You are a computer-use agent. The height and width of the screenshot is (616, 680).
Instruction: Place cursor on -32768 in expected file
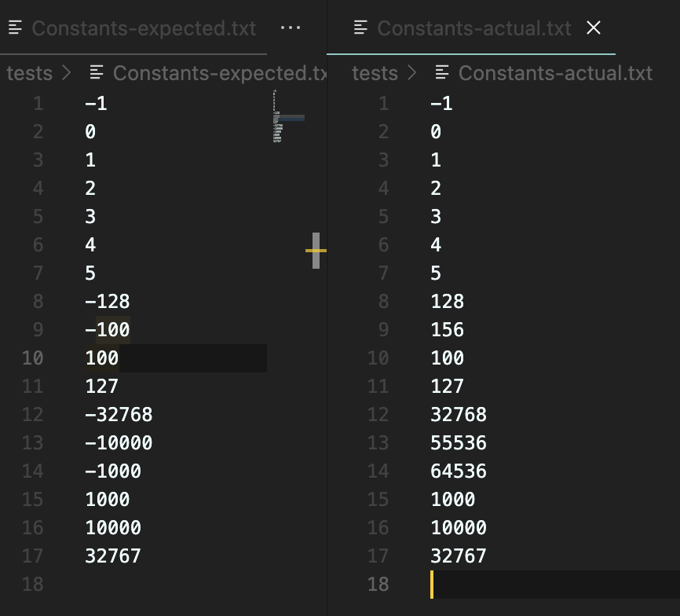119,415
